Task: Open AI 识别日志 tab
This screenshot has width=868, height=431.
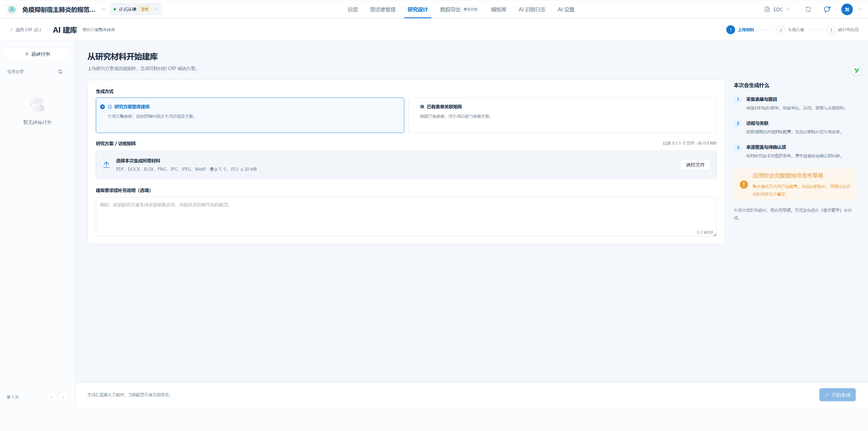Action: tap(532, 9)
